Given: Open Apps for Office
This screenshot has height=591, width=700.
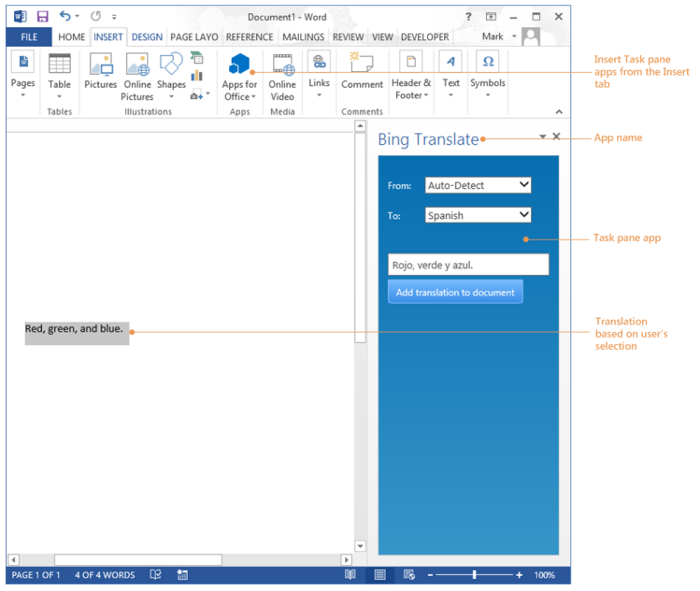Looking at the screenshot, I should pyautogui.click(x=239, y=77).
